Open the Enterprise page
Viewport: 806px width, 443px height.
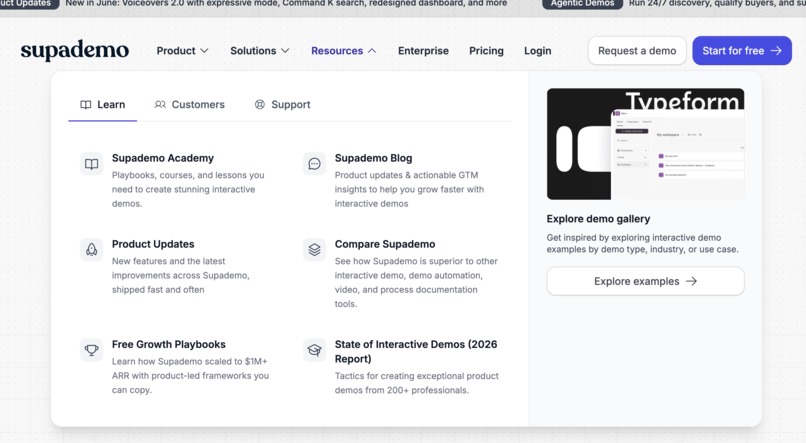point(423,51)
